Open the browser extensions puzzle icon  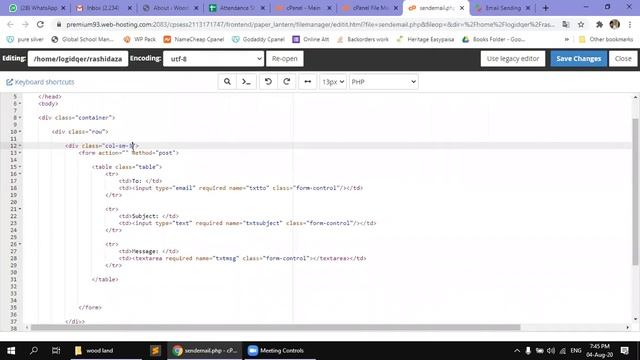point(599,24)
